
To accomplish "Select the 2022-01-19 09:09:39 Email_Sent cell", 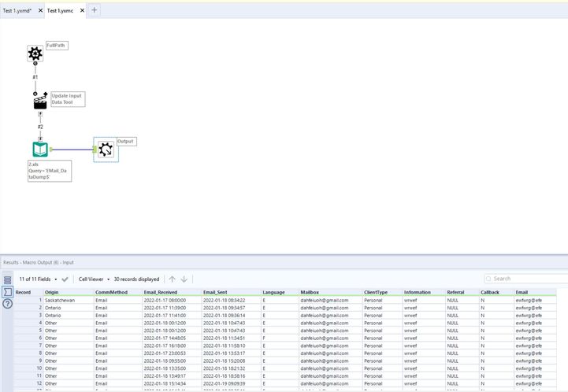I will pyautogui.click(x=232, y=383).
